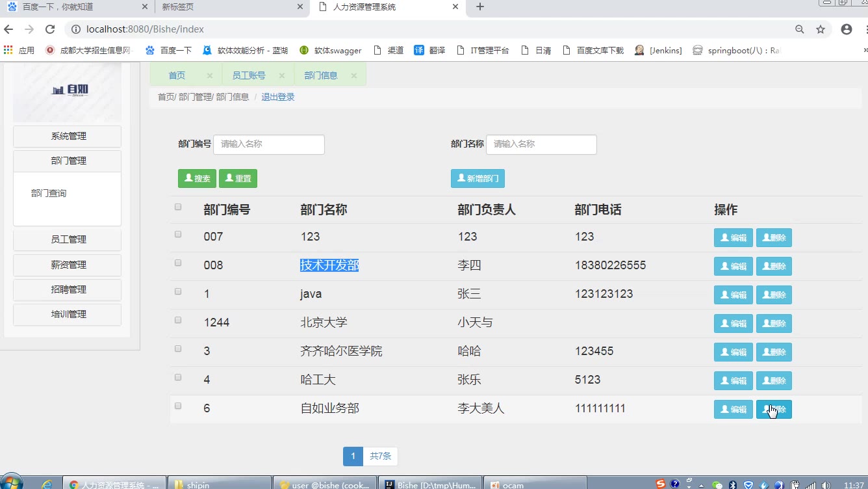
Task: Expand the 薪资管理 sidebar section
Action: tap(68, 265)
